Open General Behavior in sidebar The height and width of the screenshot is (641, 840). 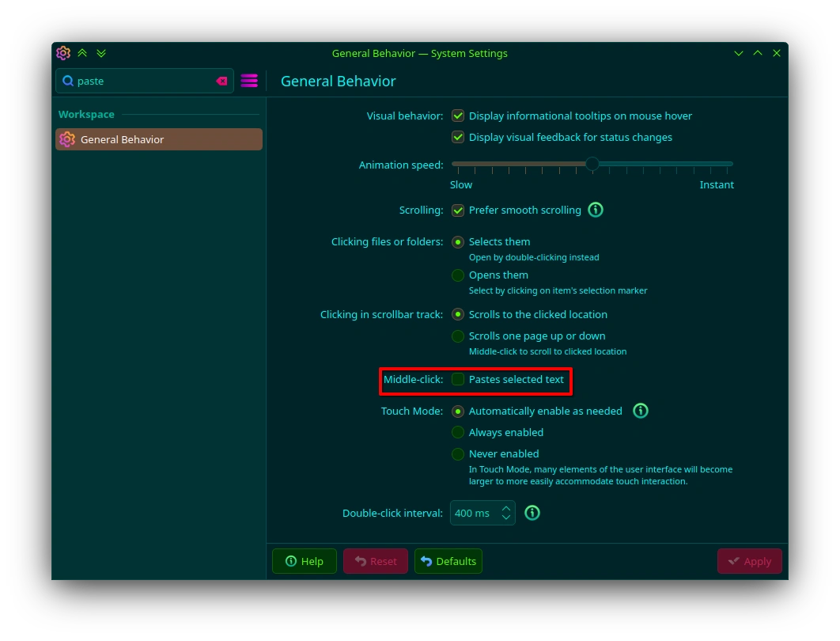[159, 139]
